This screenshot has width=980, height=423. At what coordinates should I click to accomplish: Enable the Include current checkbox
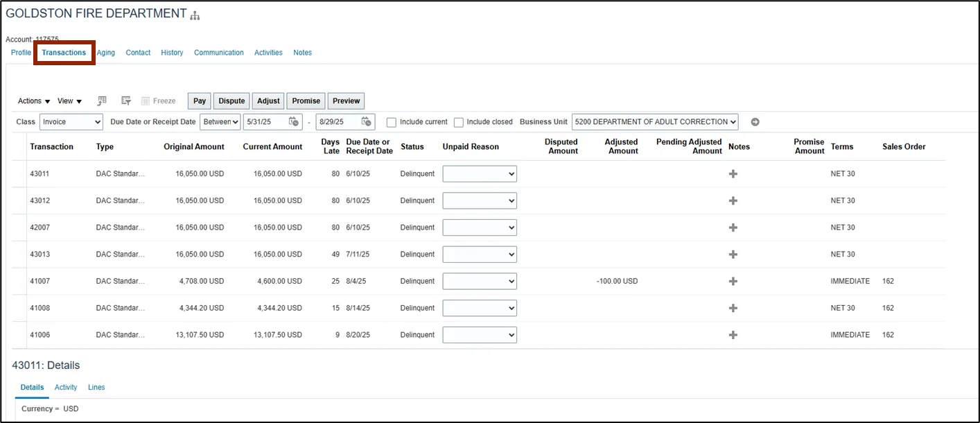(392, 122)
